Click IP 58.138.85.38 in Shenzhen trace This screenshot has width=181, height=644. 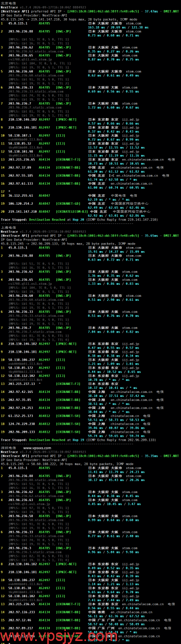[19, 588]
